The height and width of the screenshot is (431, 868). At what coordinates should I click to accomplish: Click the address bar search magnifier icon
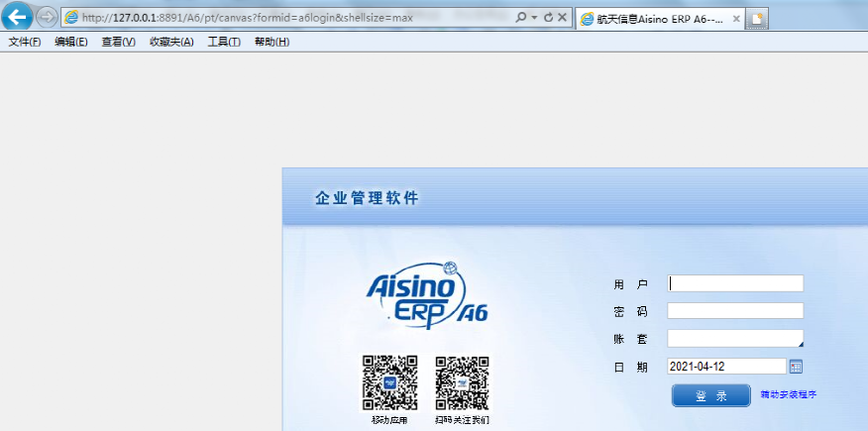tap(520, 18)
